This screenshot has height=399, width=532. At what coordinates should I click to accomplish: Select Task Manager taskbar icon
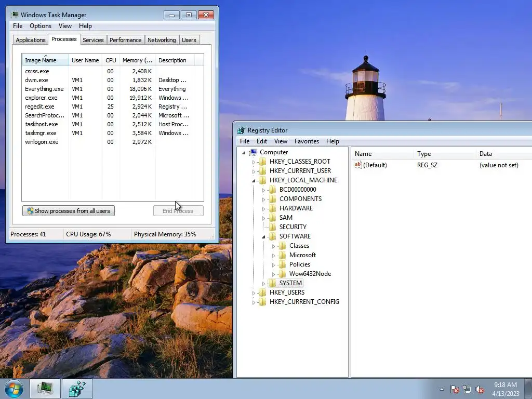pos(45,389)
